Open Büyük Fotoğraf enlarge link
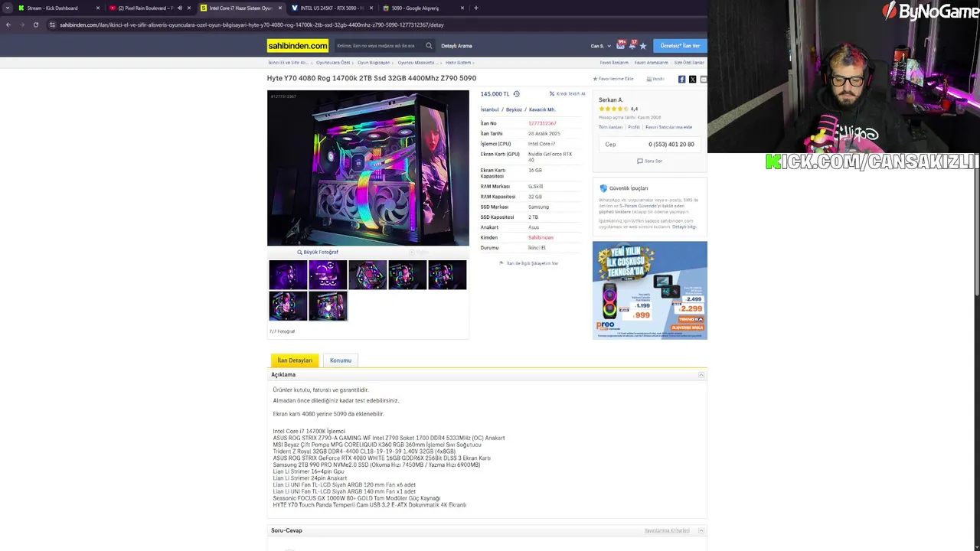980x551 pixels. (x=318, y=252)
